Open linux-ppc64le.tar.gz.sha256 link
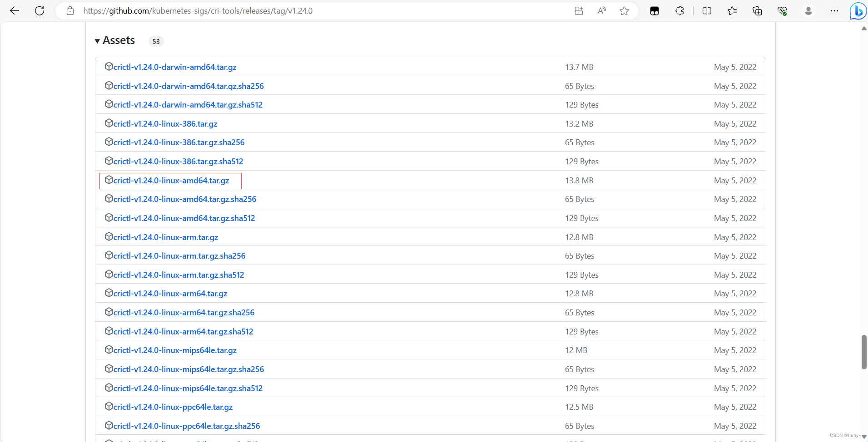 pos(187,426)
